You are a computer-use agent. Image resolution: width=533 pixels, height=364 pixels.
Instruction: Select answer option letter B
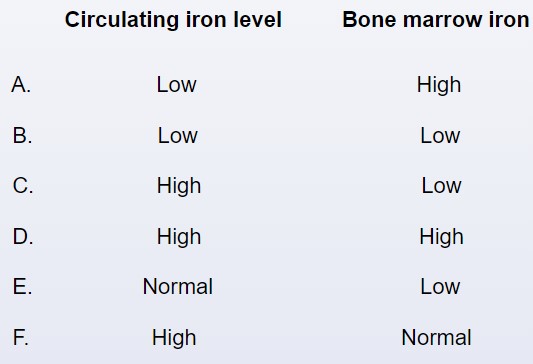click(22, 135)
